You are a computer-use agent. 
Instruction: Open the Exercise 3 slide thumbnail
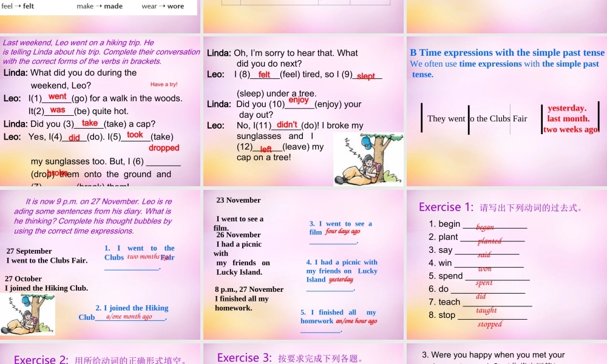click(x=303, y=356)
